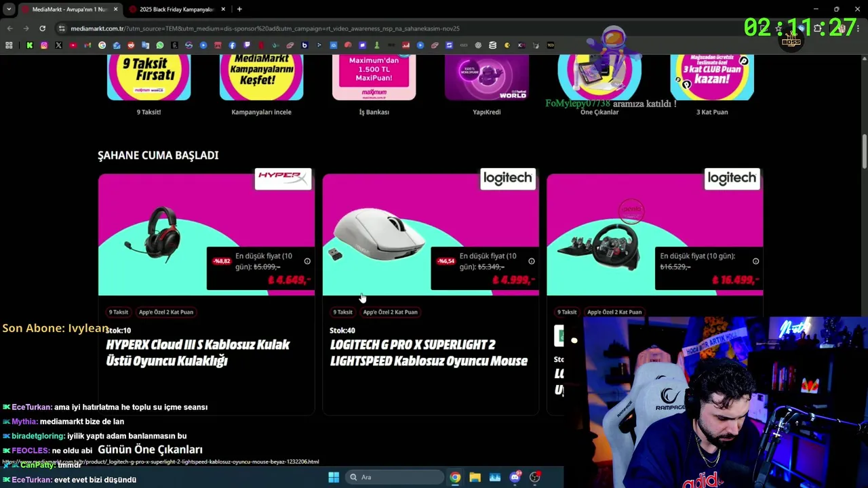Open the Facebook bookmark
This screenshot has height=488, width=868.
[x=232, y=45]
